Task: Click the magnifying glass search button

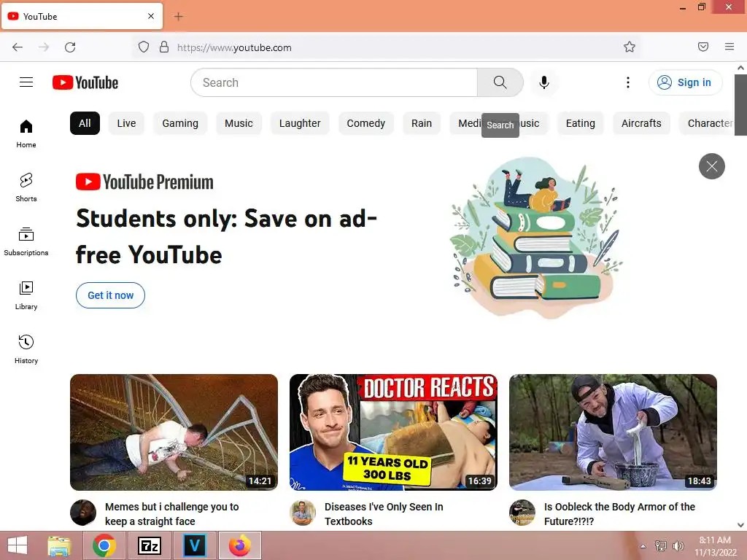Action: tap(500, 82)
